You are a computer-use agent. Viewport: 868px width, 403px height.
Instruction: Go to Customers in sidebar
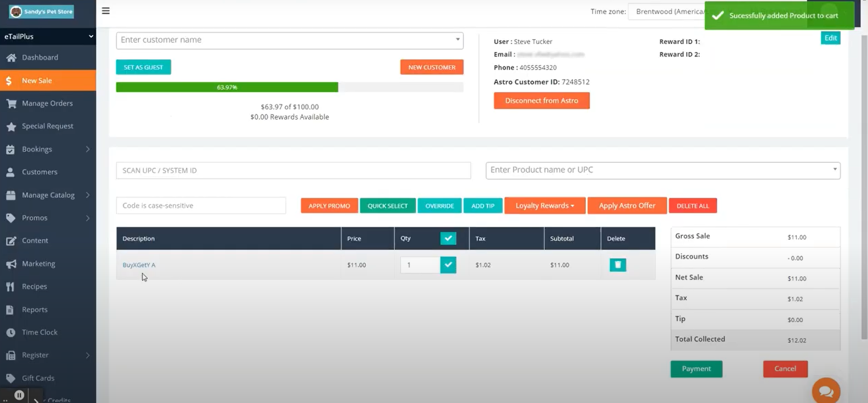pyautogui.click(x=40, y=172)
